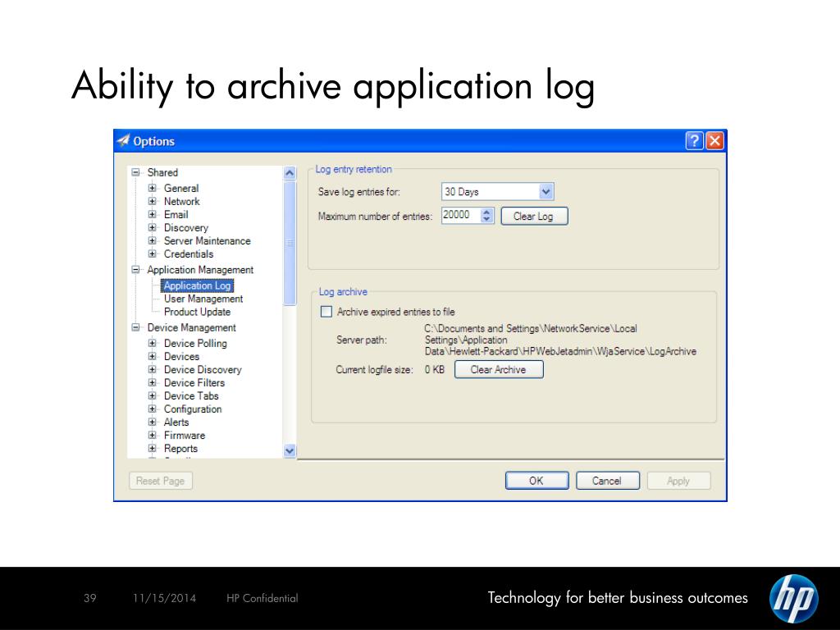Expand the Firmware tree node
The height and width of the screenshot is (630, 840).
[x=152, y=435]
